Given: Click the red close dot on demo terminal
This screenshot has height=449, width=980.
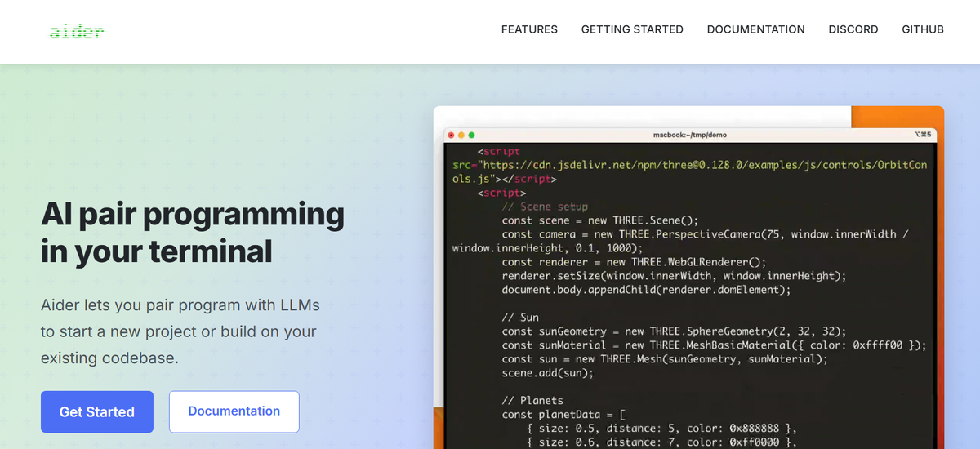Looking at the screenshot, I should [451, 135].
